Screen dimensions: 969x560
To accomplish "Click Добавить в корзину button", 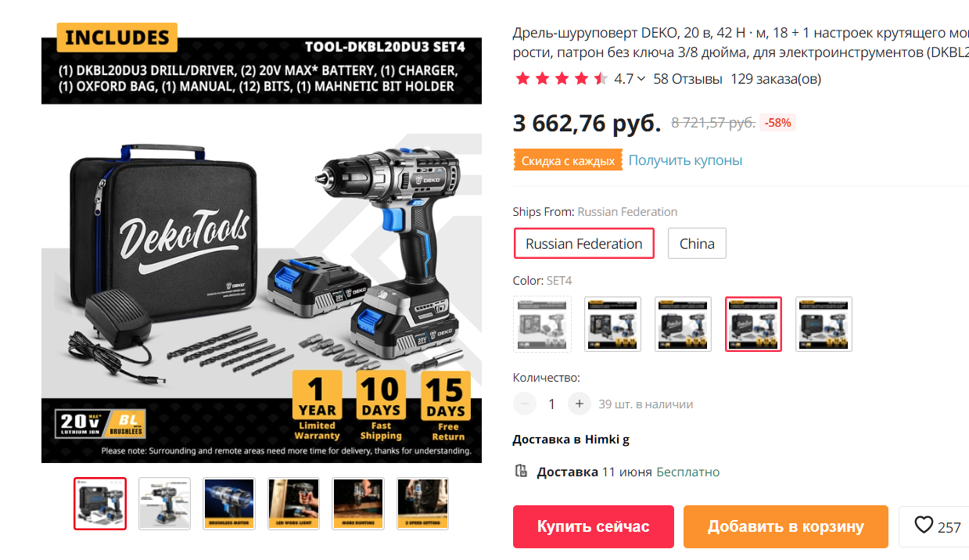I will click(x=786, y=526).
